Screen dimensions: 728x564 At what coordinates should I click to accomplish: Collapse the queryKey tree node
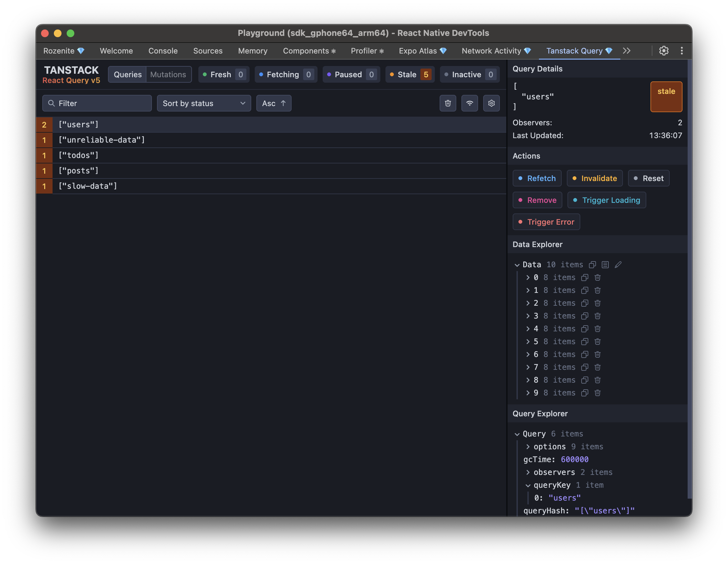click(x=528, y=485)
